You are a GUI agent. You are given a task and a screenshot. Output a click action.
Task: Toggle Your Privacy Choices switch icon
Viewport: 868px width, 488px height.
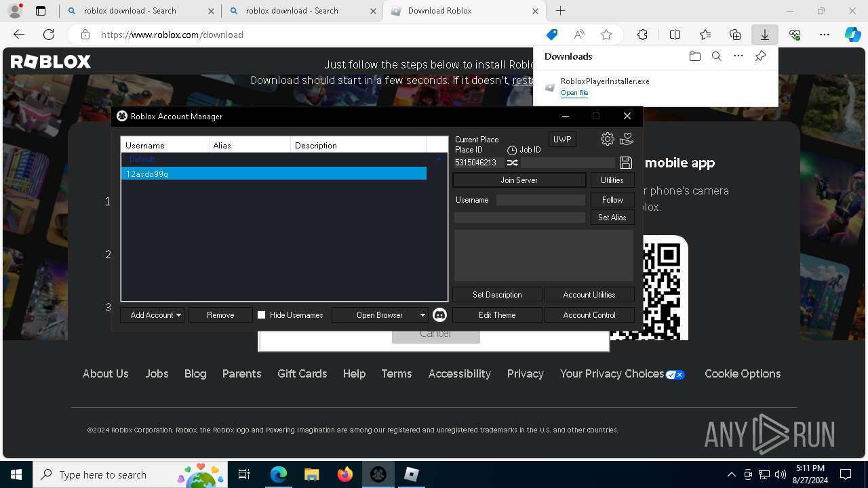(x=675, y=374)
